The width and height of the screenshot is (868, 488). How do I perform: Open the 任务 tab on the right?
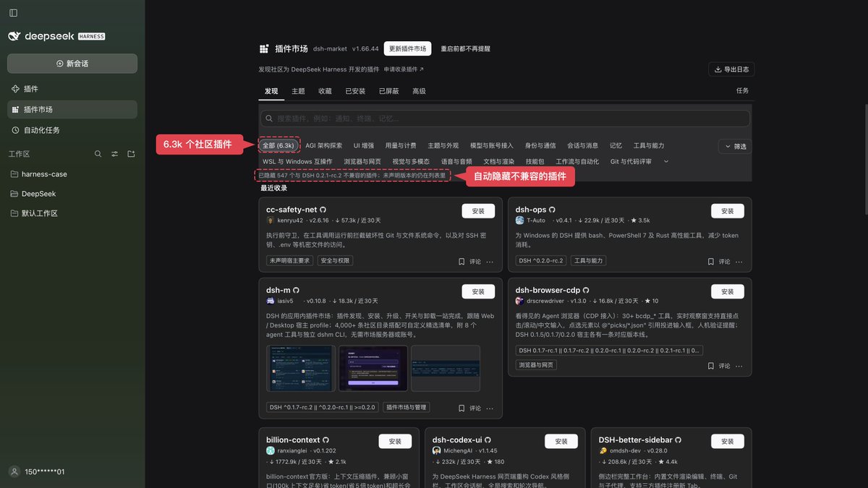point(742,90)
